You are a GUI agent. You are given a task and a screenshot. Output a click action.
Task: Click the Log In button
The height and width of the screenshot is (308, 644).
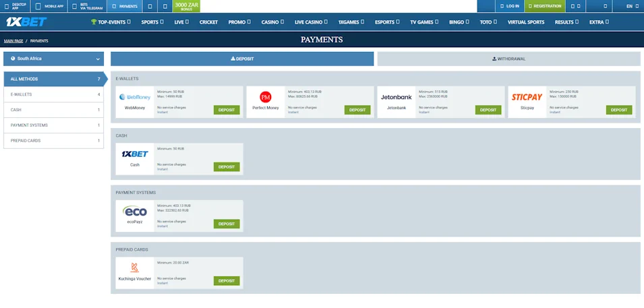point(510,6)
